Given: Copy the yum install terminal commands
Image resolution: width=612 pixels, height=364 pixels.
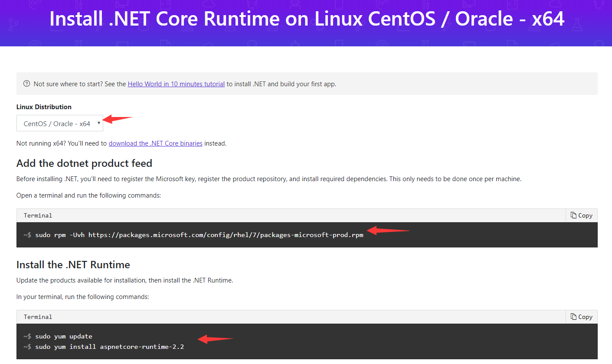Looking at the screenshot, I should click(581, 317).
